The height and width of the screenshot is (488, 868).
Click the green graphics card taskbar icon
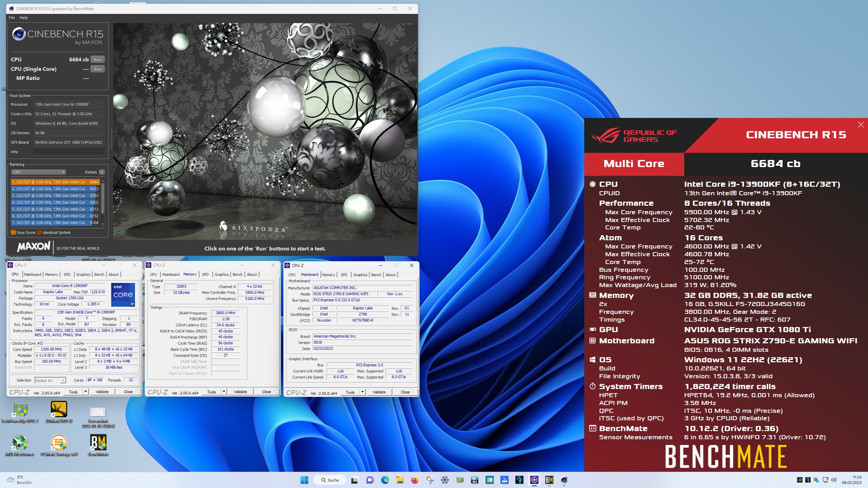click(x=460, y=480)
